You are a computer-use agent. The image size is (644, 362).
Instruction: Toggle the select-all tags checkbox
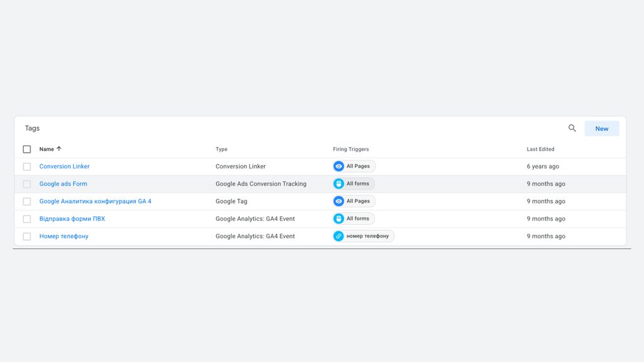[x=26, y=149]
